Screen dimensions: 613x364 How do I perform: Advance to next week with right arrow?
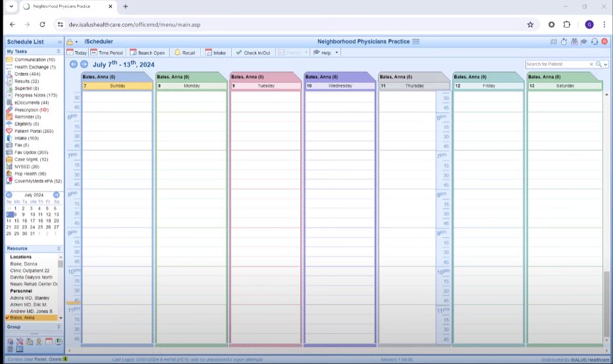coord(84,65)
